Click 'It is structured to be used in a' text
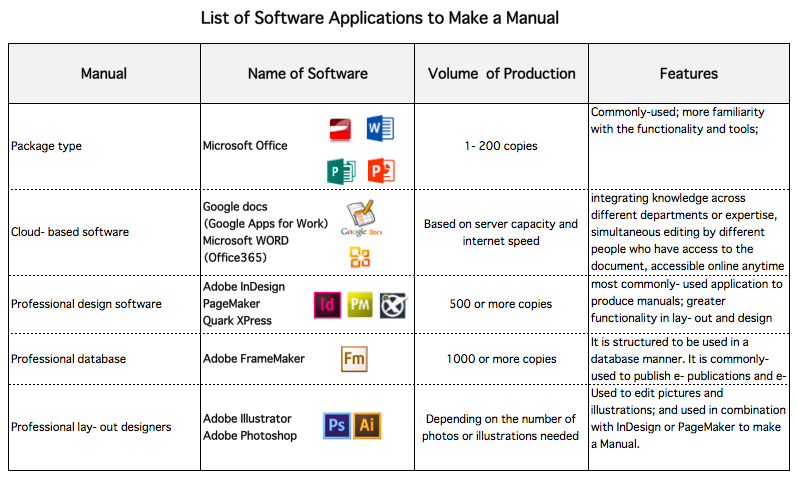This screenshot has height=478, width=797. point(669,342)
